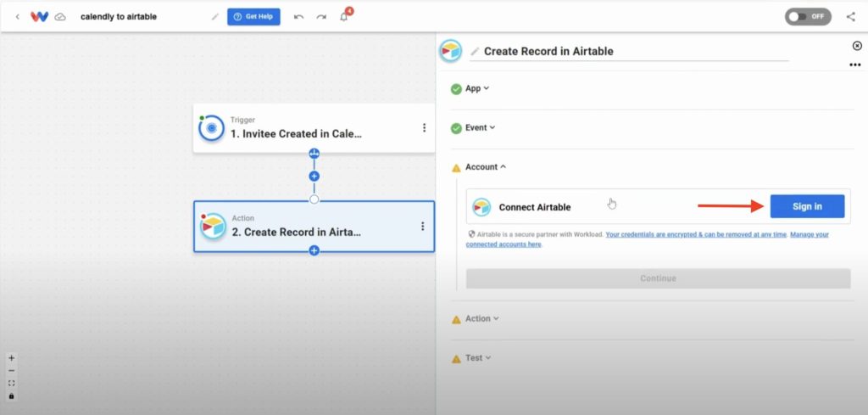Open Calendly trigger step menu
Screen dimensions: 868x415
(424, 128)
